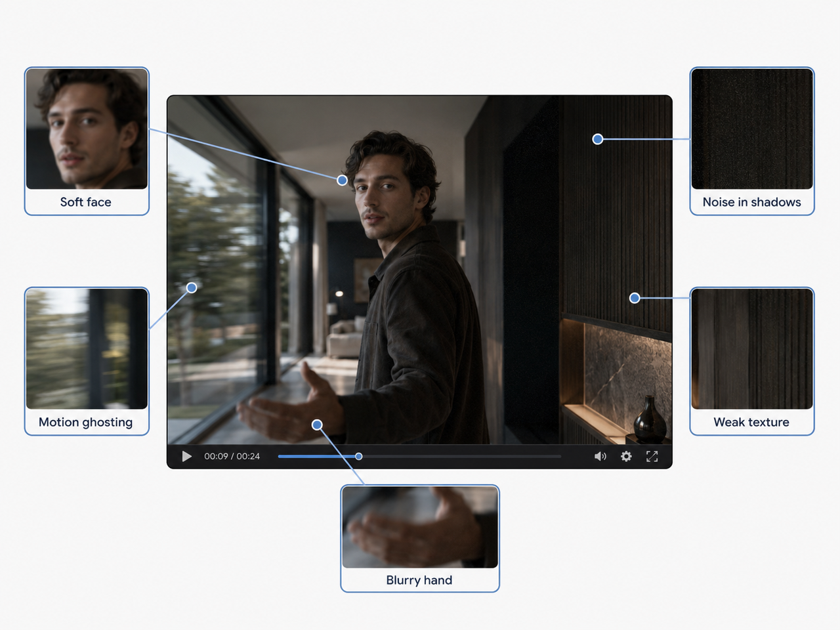840x630 pixels.
Task: Click the marker dot linked to Noise in shadows
Action: 598,139
